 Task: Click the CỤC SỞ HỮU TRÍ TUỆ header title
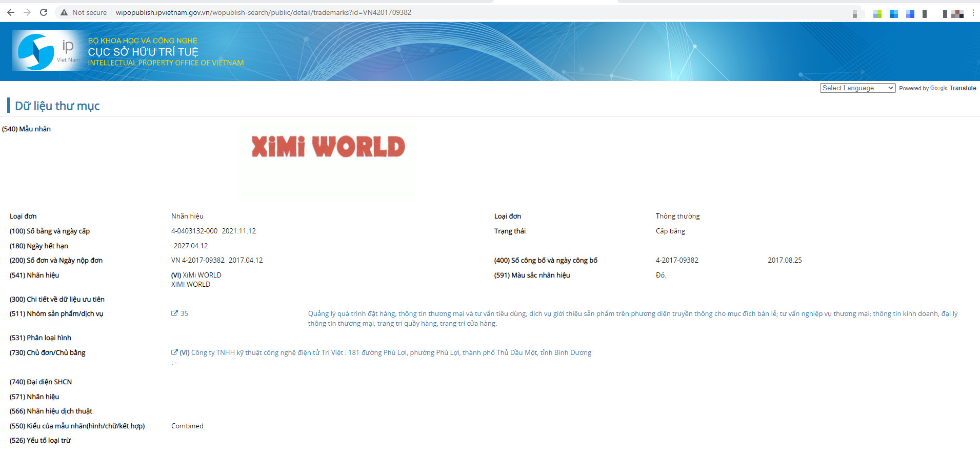[143, 52]
